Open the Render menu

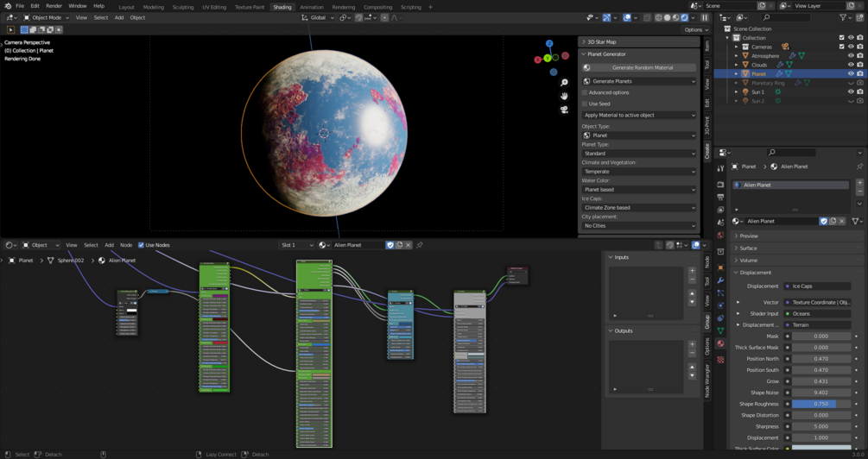tap(54, 6)
